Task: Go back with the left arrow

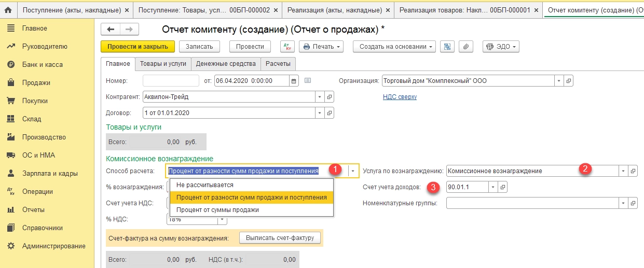Action: click(111, 30)
